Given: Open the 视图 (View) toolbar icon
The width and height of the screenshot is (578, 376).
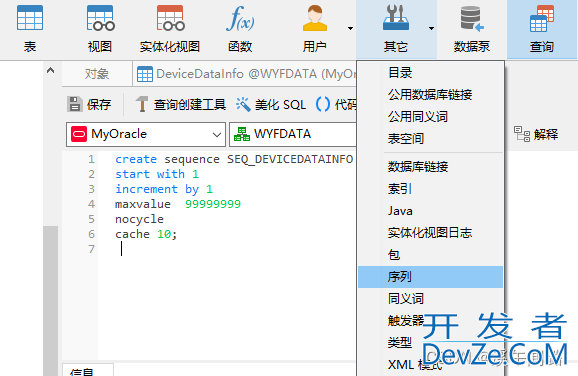Looking at the screenshot, I should tap(100, 29).
